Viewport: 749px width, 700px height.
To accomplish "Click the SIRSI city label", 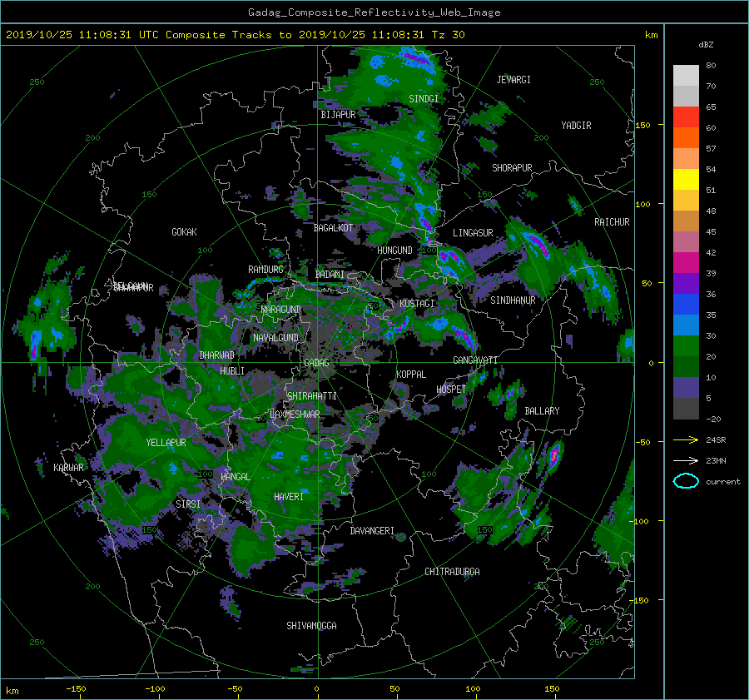I will (x=188, y=504).
